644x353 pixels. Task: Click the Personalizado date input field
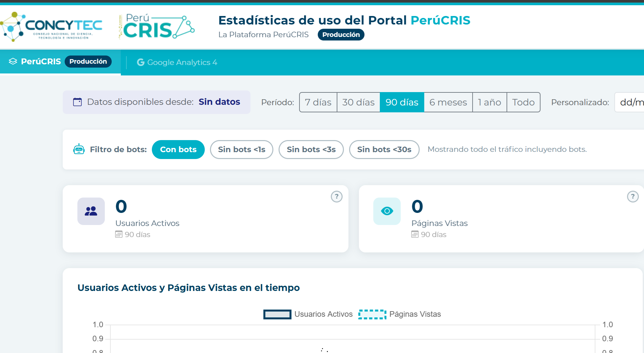pyautogui.click(x=629, y=102)
